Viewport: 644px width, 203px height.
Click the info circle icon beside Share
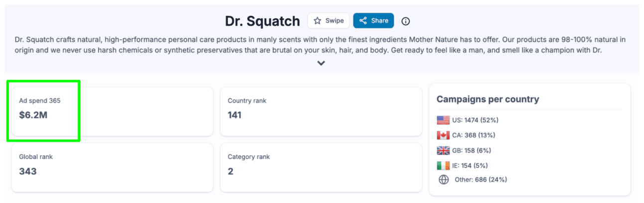(x=406, y=21)
